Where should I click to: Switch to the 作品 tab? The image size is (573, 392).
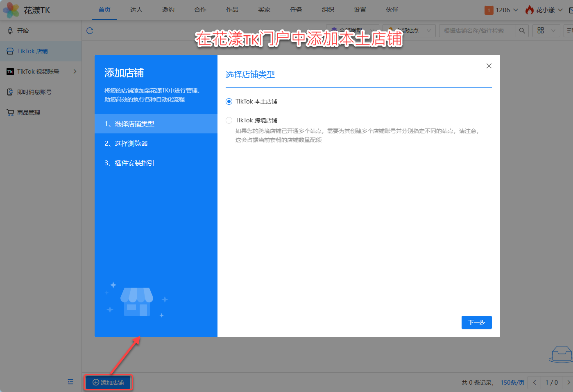coord(232,10)
